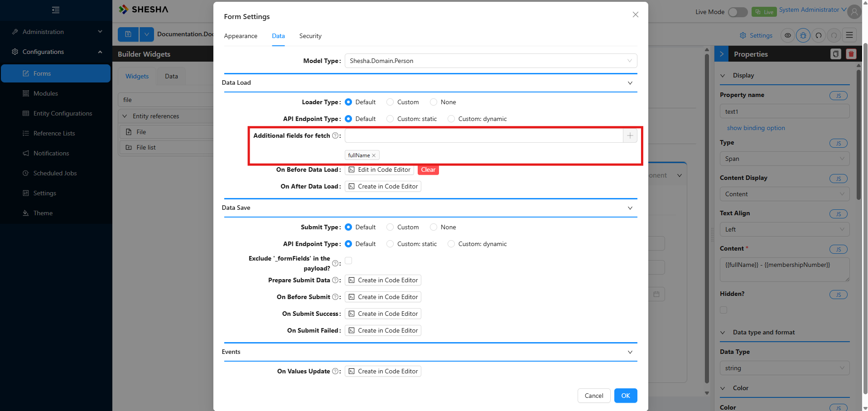Image resolution: width=868 pixels, height=411 pixels.
Task: Click JS button for Hidden property
Action: coord(839,295)
